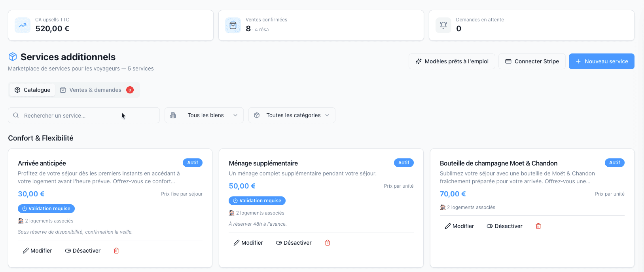Click the building icon in Tous les biens

tap(173, 115)
